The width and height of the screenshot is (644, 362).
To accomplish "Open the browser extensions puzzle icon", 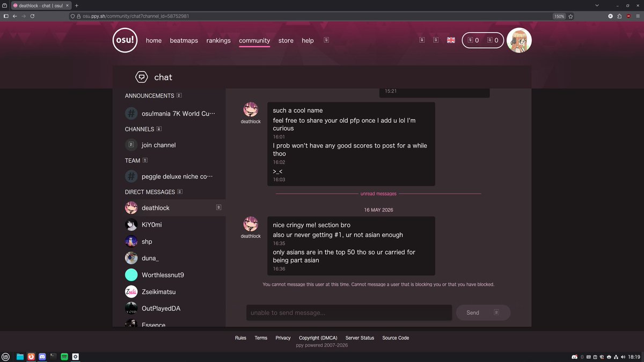I will click(x=619, y=16).
